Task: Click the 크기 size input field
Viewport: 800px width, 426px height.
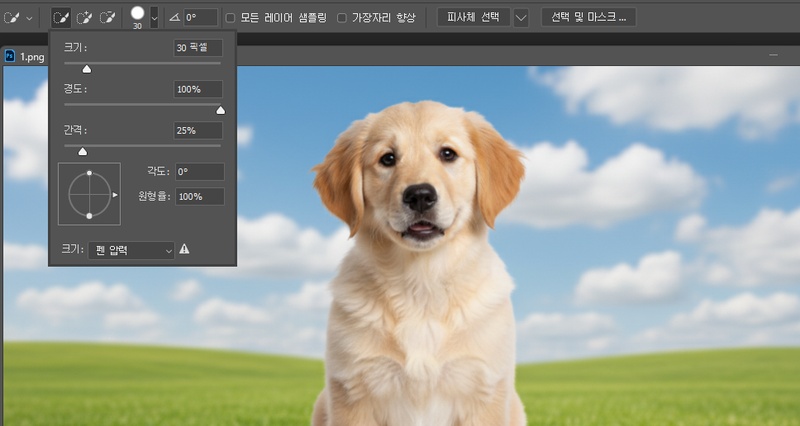Action: pos(197,48)
